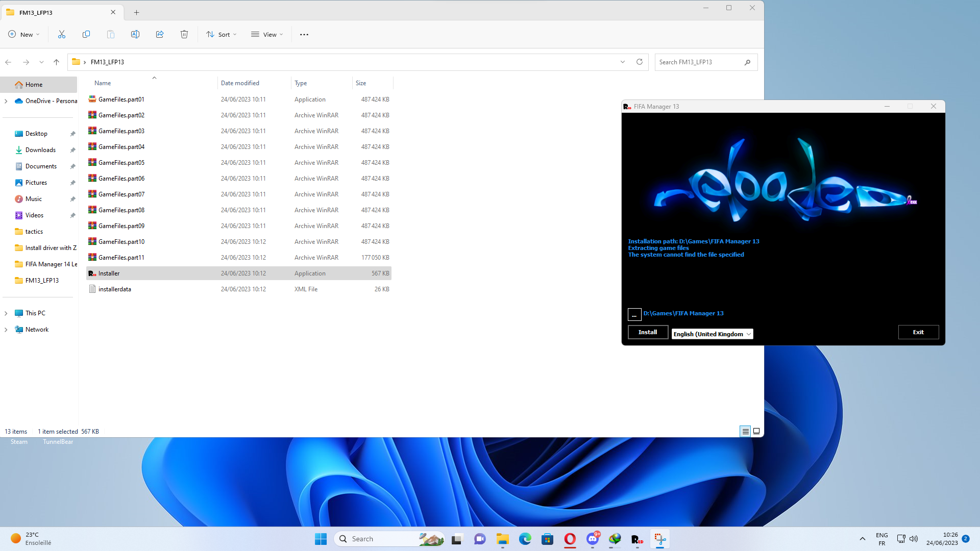Select installerdata XML file
The image size is (980, 551).
pos(239,289)
